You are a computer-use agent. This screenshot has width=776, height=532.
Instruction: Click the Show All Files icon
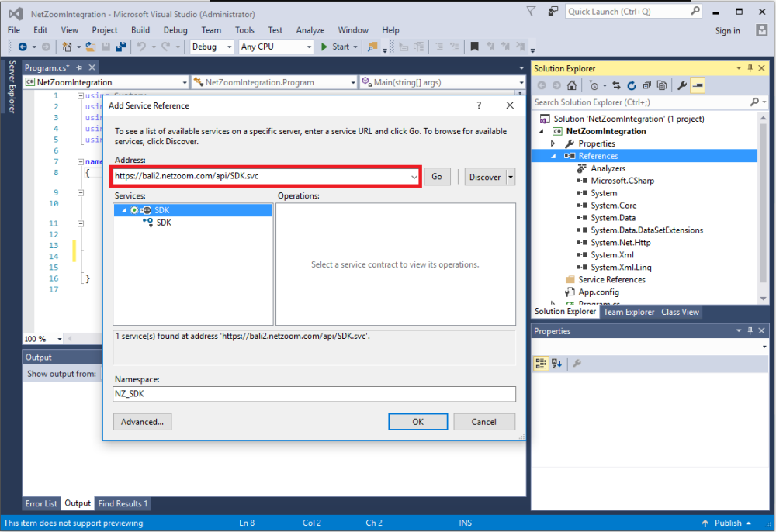coord(662,85)
